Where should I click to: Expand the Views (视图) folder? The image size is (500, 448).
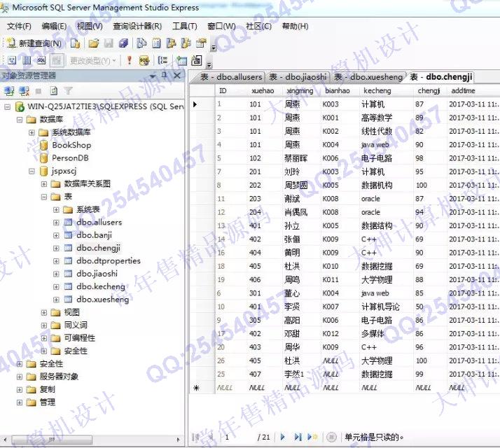pos(44,312)
